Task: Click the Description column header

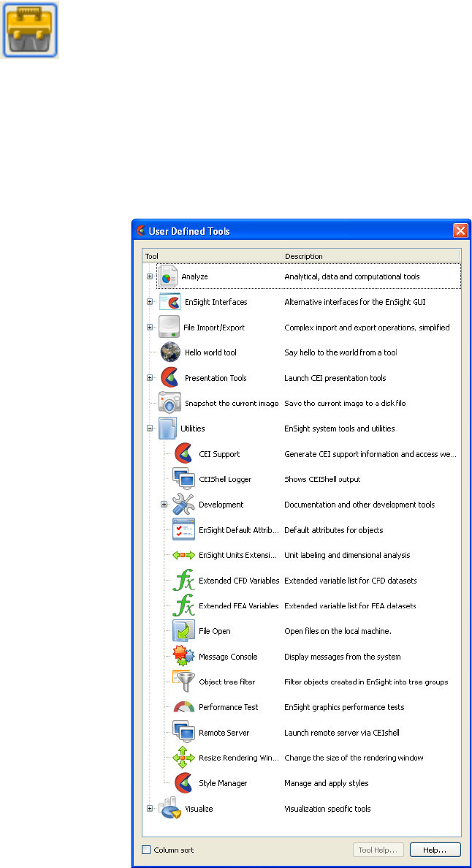Action: 371,256
